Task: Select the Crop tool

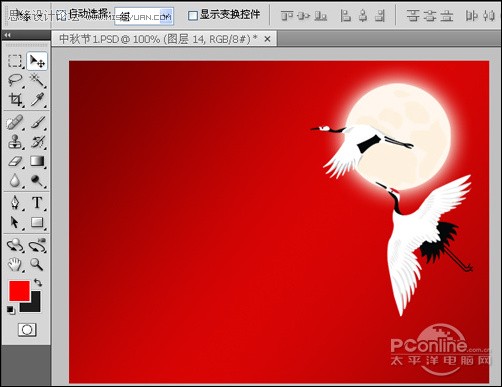Action: [x=15, y=99]
